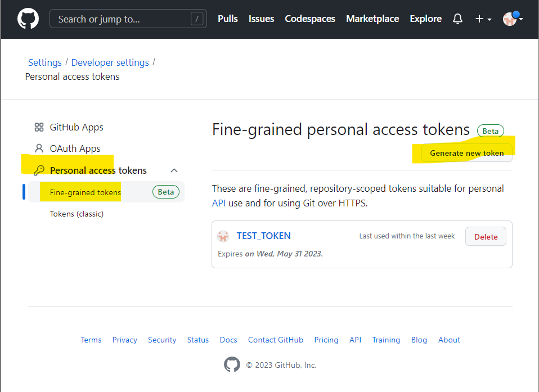The width and height of the screenshot is (539, 392).
Task: Open the TEST_TOKEN token details
Action: pos(264,236)
